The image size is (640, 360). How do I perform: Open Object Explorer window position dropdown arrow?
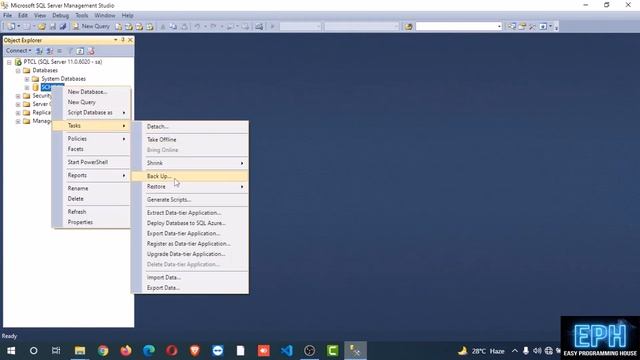point(116,40)
